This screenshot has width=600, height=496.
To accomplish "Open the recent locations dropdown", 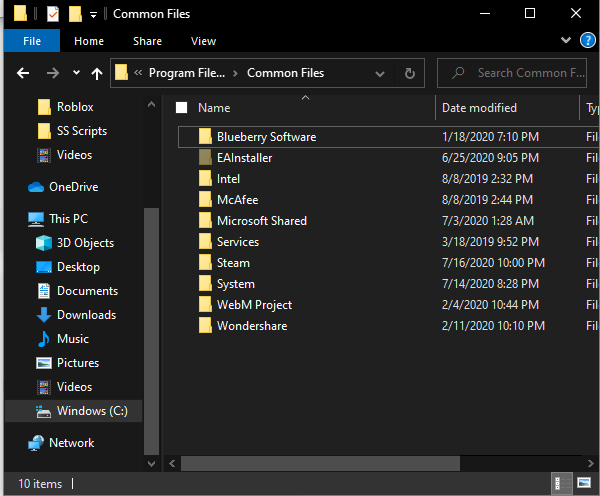I will (77, 72).
